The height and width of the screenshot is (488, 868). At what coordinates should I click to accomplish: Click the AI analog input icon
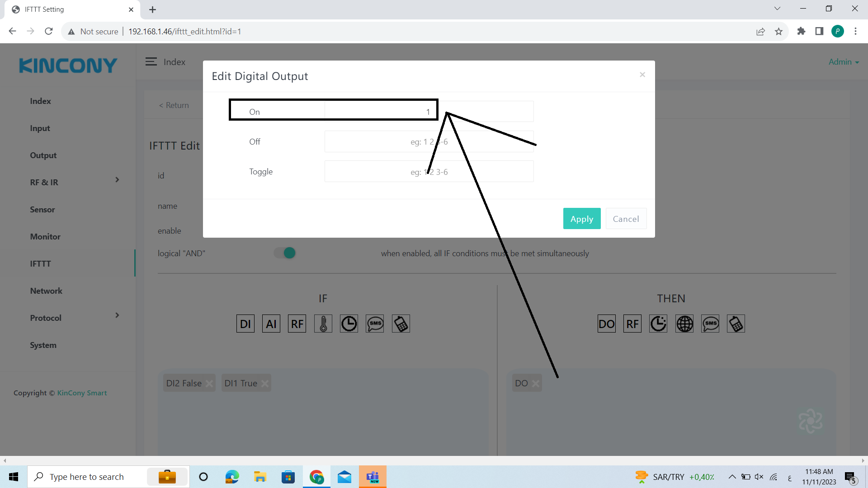(x=271, y=324)
